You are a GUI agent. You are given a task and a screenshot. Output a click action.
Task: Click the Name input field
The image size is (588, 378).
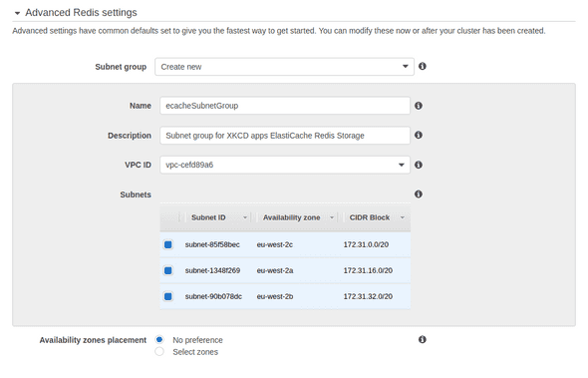pyautogui.click(x=285, y=106)
